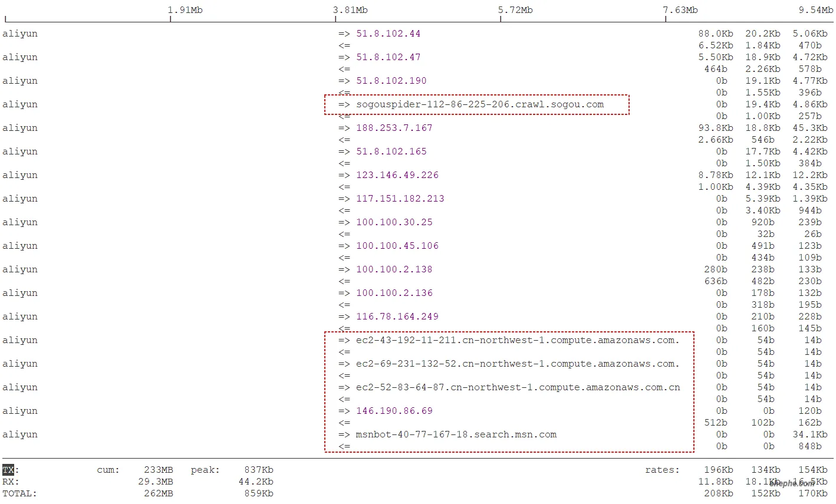
Task: Click the ec2-43-192-11-211 amazonaws hostname
Action: (x=517, y=340)
